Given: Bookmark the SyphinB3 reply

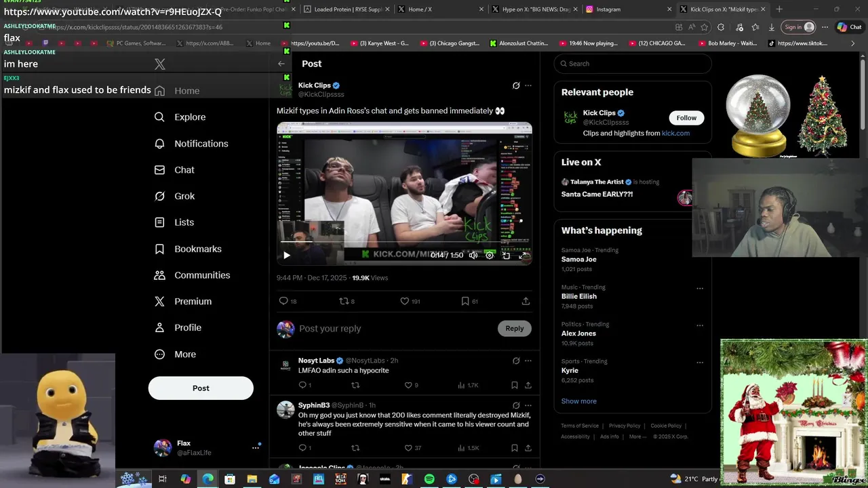Looking at the screenshot, I should coord(515,448).
